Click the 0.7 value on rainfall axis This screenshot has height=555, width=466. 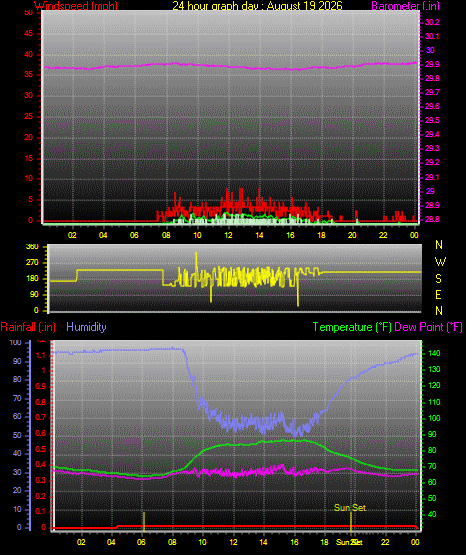click(x=41, y=417)
